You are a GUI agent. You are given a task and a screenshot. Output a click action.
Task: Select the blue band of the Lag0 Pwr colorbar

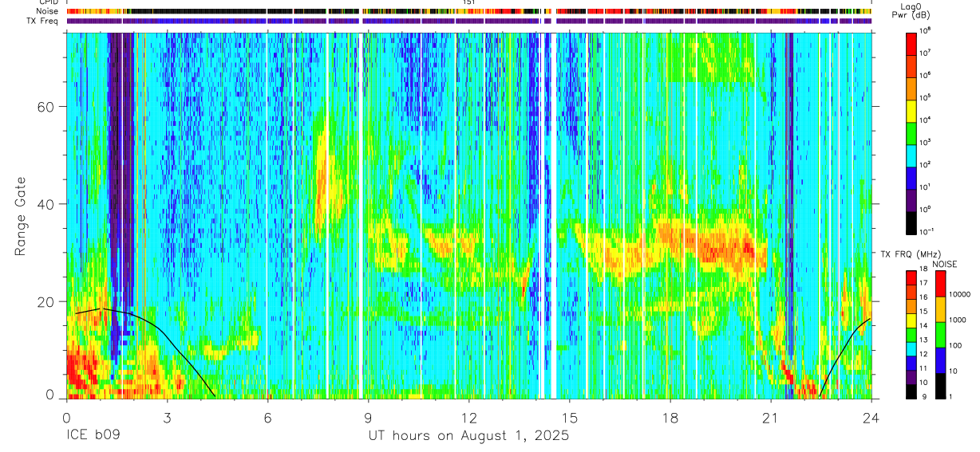911,179
